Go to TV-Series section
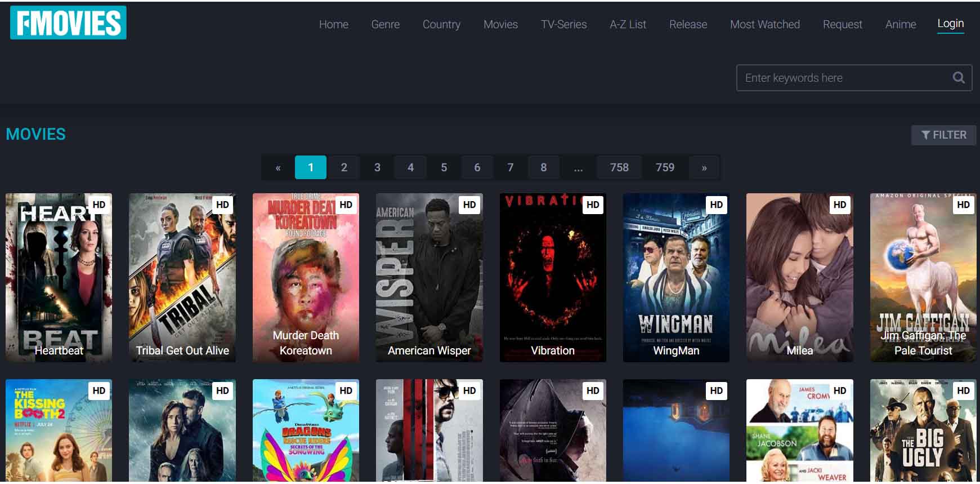The height and width of the screenshot is (484, 980). pyautogui.click(x=563, y=24)
